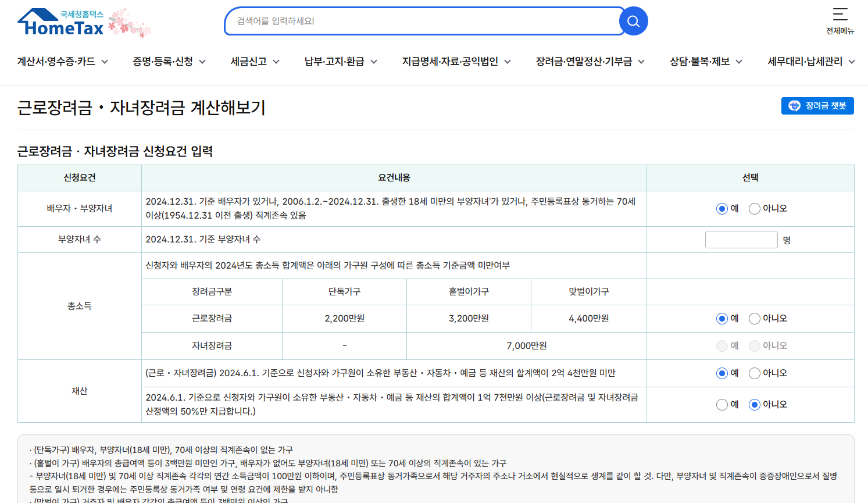The height and width of the screenshot is (503, 868).
Task: Open 지급명세·자료·공익법인 menu
Action: [x=450, y=62]
